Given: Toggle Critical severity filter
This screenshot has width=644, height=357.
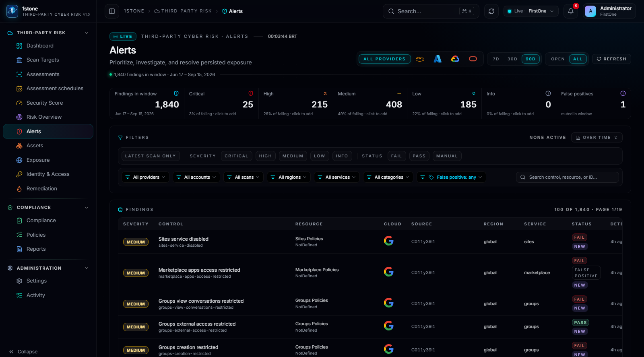Looking at the screenshot, I should pyautogui.click(x=237, y=156).
